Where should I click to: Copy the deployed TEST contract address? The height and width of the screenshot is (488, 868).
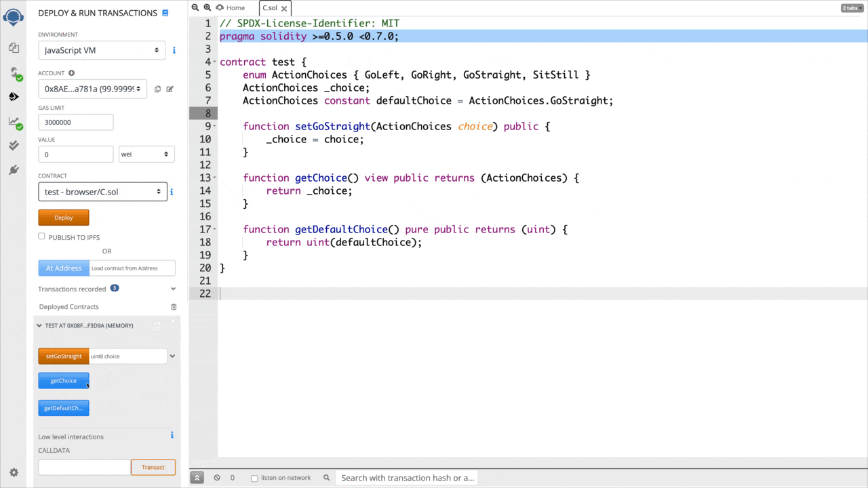(x=157, y=326)
